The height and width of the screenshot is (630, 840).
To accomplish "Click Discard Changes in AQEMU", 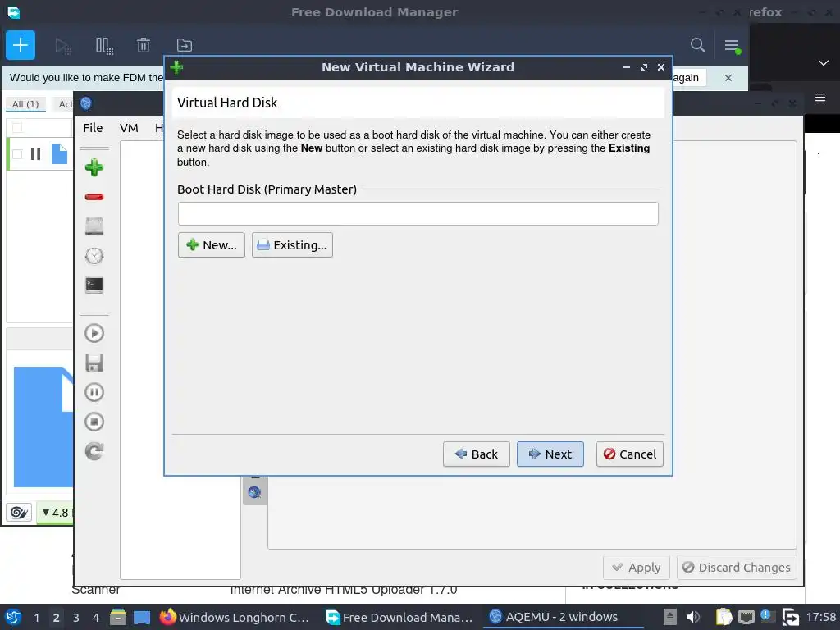I will (737, 568).
